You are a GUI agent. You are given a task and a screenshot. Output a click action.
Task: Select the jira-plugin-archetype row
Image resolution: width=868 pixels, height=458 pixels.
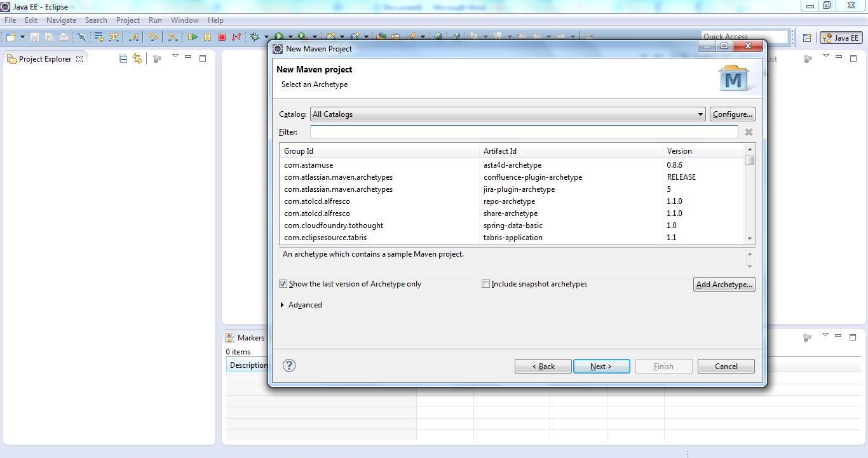pos(512,189)
